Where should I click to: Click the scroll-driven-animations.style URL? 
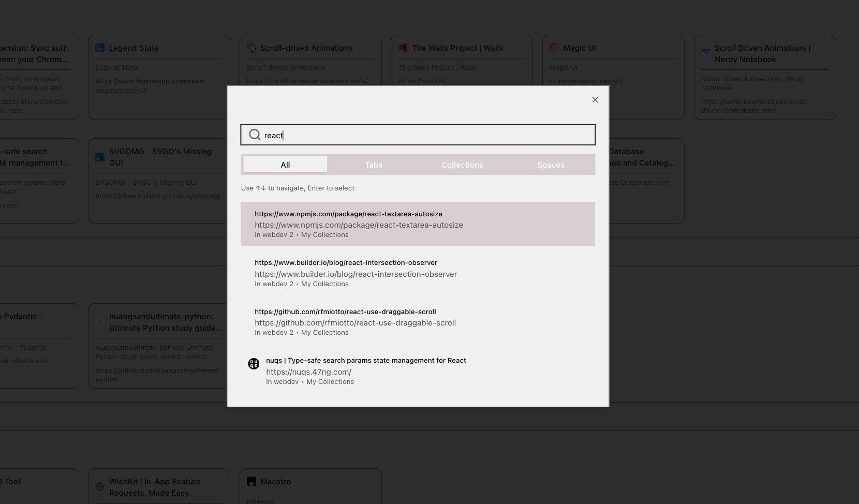pyautogui.click(x=307, y=81)
